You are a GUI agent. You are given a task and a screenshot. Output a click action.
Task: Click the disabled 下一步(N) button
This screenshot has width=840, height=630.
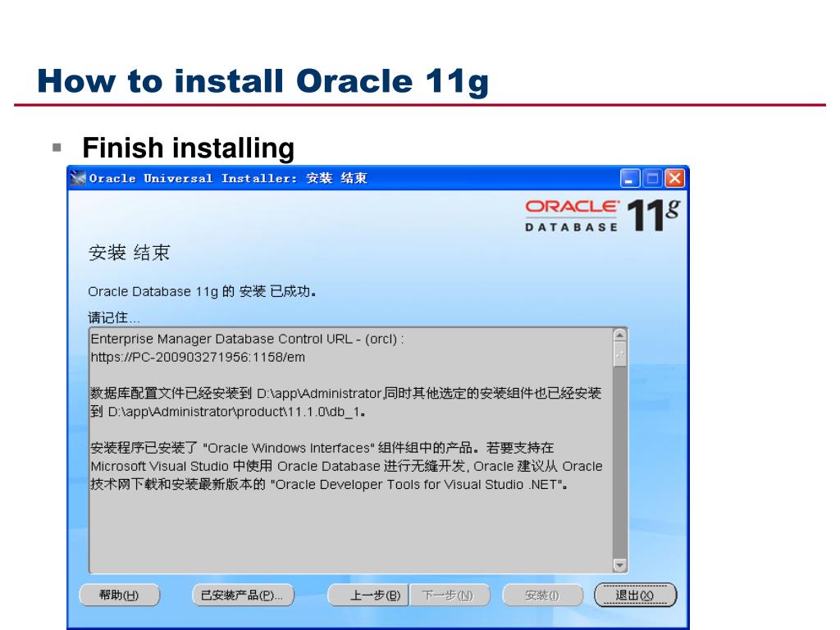pos(450,596)
